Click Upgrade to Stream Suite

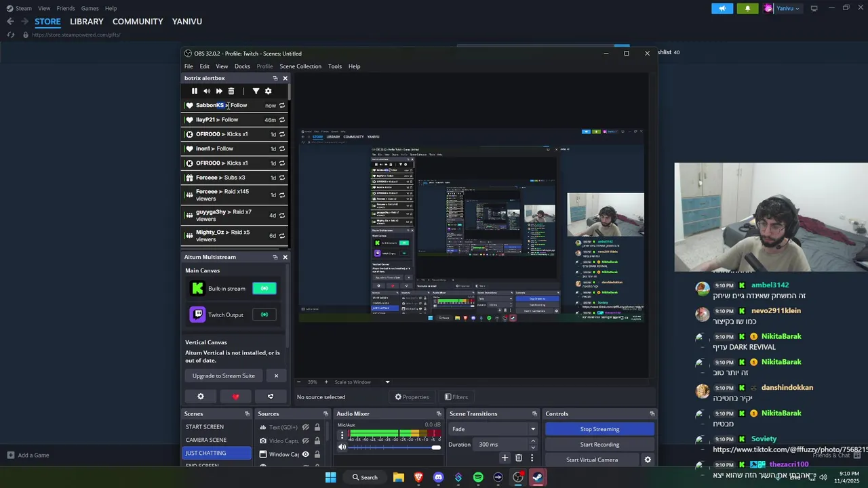[224, 375]
